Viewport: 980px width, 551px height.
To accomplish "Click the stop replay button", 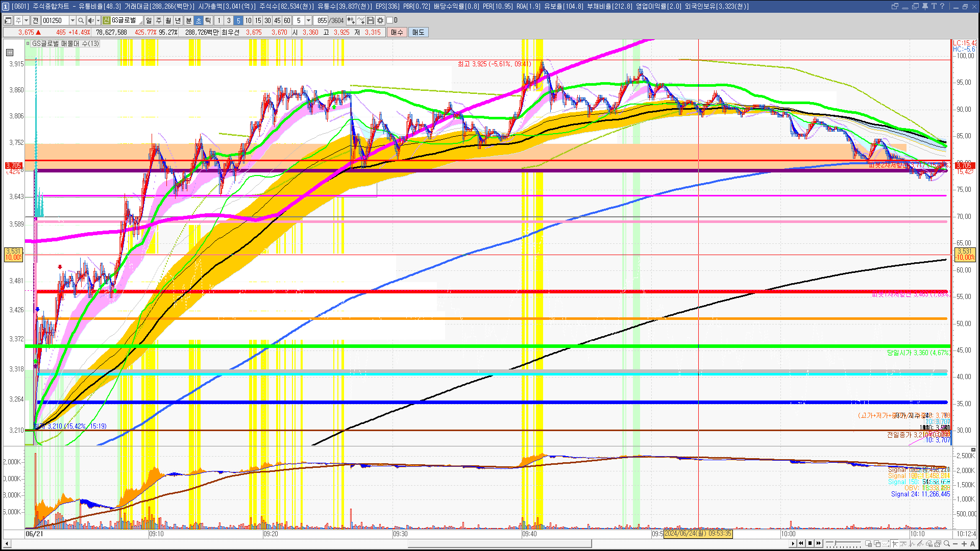I will pyautogui.click(x=810, y=543).
